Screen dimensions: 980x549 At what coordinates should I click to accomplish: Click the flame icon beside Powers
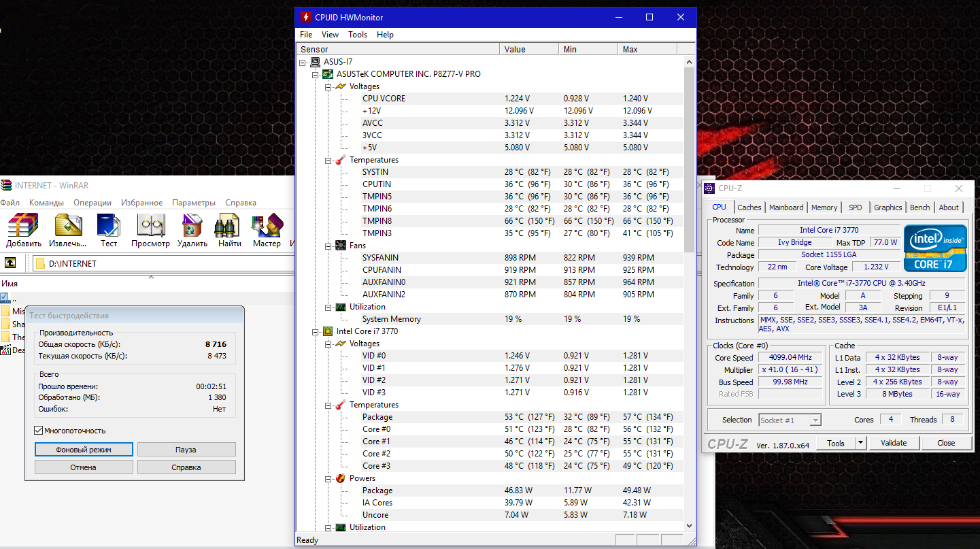coord(341,478)
